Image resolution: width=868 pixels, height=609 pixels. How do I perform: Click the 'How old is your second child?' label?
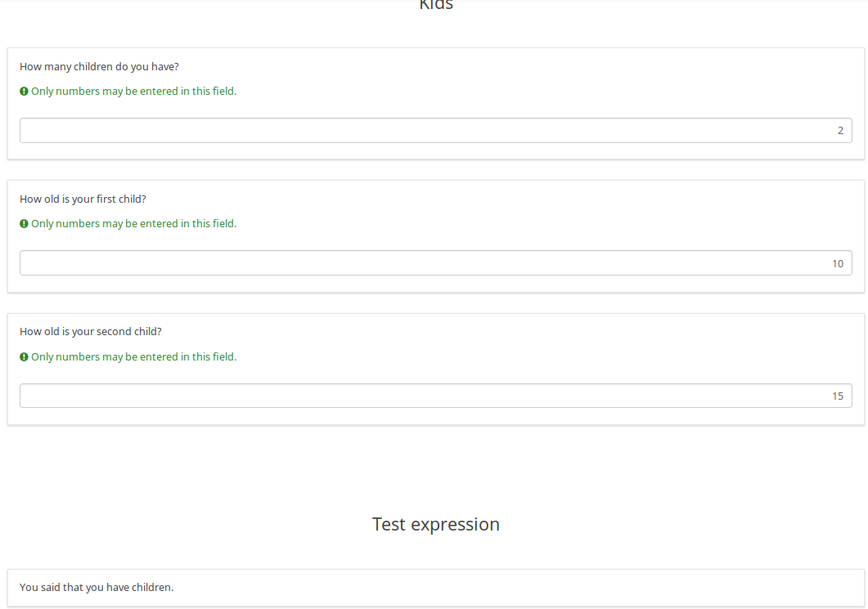click(x=91, y=332)
